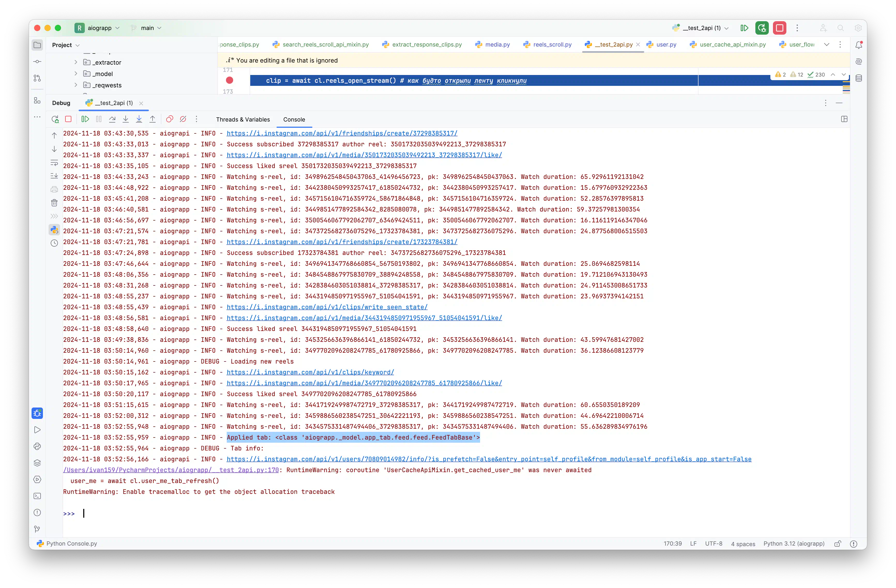
Task: Toggle scroll to end of console
Action: (x=54, y=176)
